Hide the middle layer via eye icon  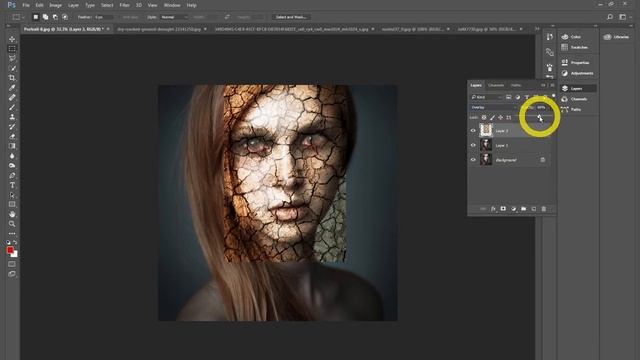[x=473, y=145]
